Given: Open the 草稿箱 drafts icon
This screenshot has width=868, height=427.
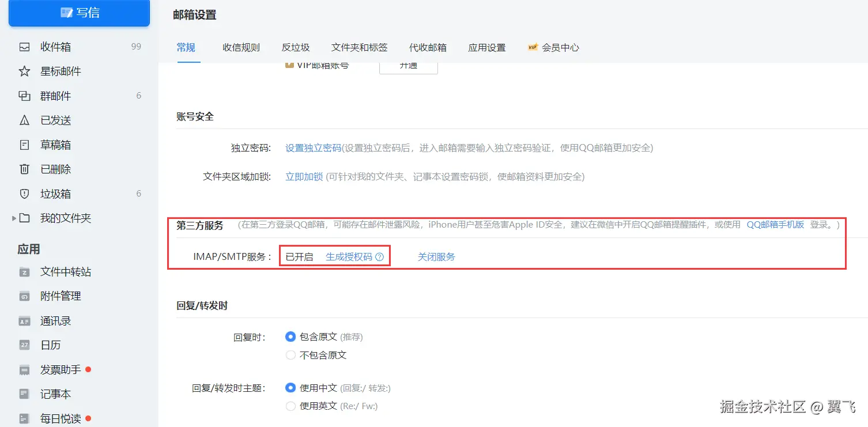Looking at the screenshot, I should [x=24, y=145].
